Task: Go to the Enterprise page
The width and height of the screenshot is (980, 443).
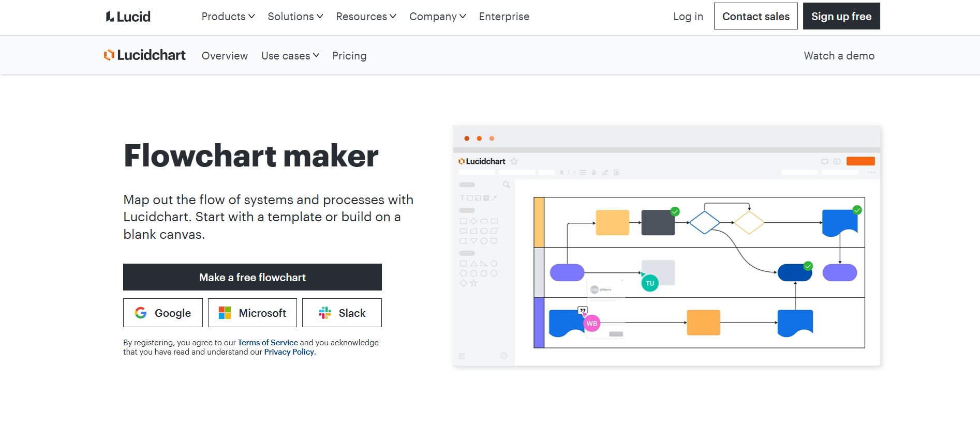Action: tap(504, 17)
